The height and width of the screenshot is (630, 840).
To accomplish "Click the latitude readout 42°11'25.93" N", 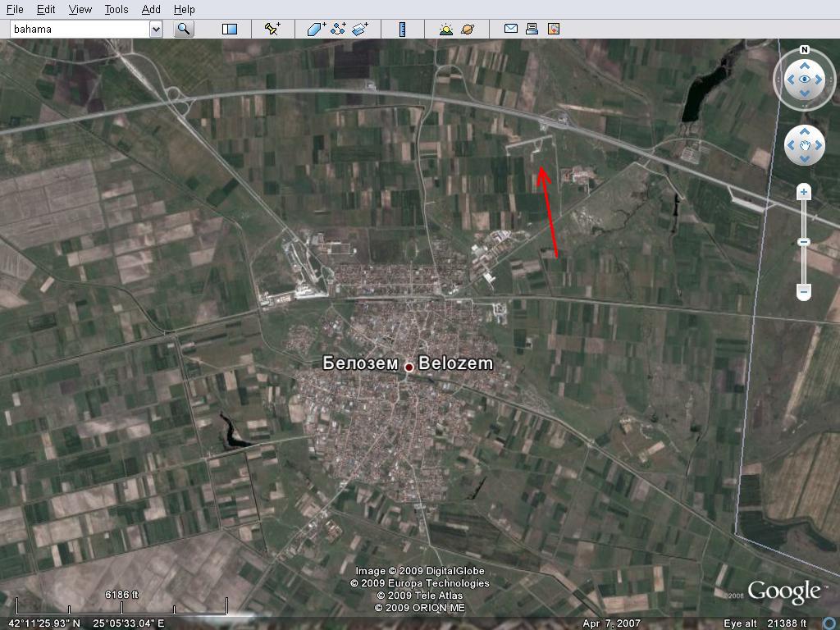I will pos(44,623).
